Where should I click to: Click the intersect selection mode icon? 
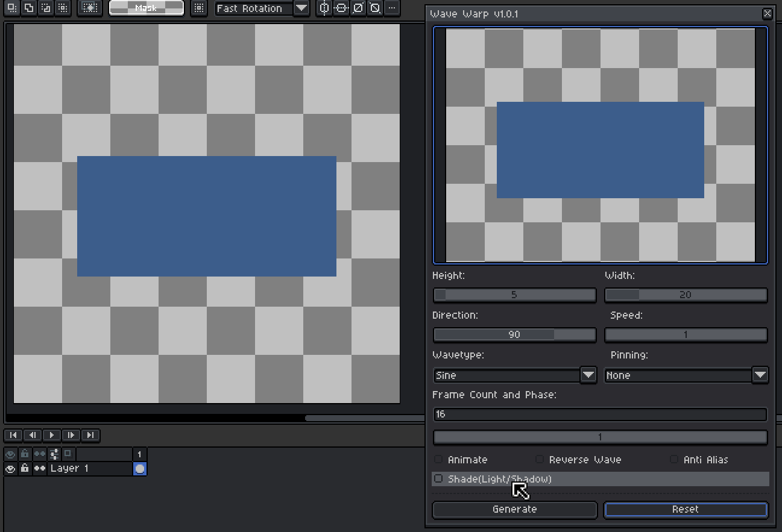click(61, 8)
